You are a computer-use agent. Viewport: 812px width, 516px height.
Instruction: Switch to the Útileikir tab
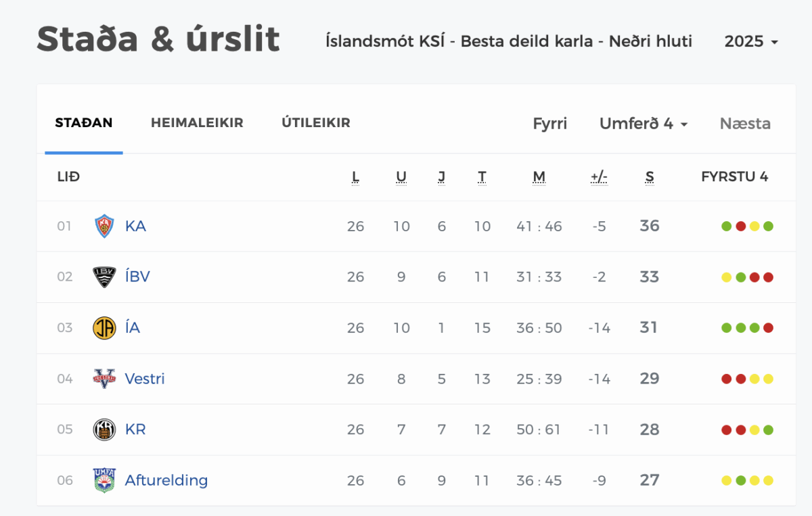(x=316, y=123)
